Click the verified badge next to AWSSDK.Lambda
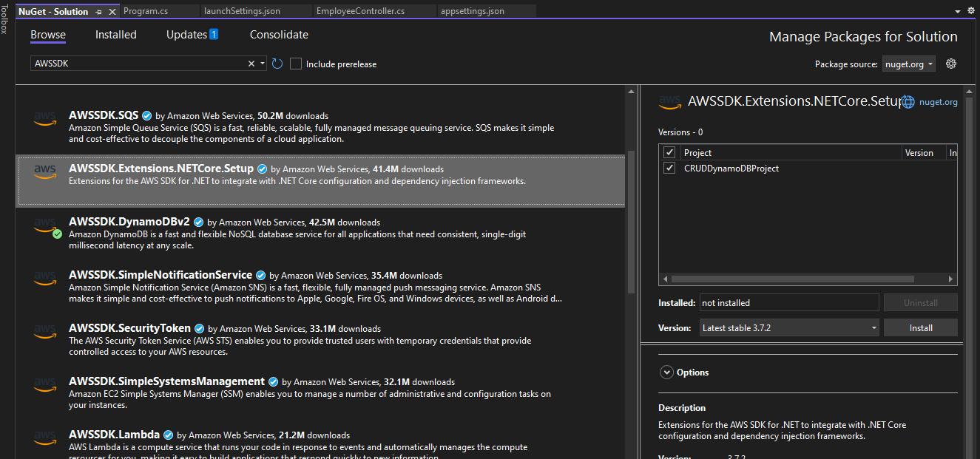980x459 pixels. (168, 435)
